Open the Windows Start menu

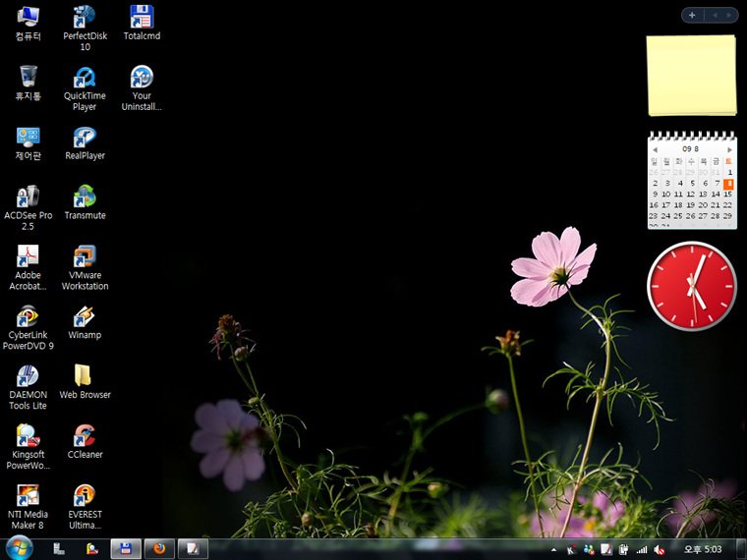(19, 547)
